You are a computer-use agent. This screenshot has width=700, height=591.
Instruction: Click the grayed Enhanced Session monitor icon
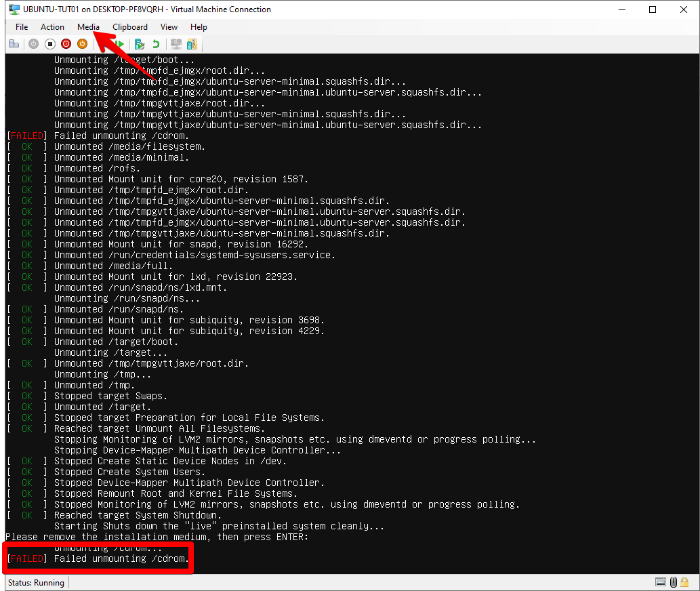pos(176,44)
